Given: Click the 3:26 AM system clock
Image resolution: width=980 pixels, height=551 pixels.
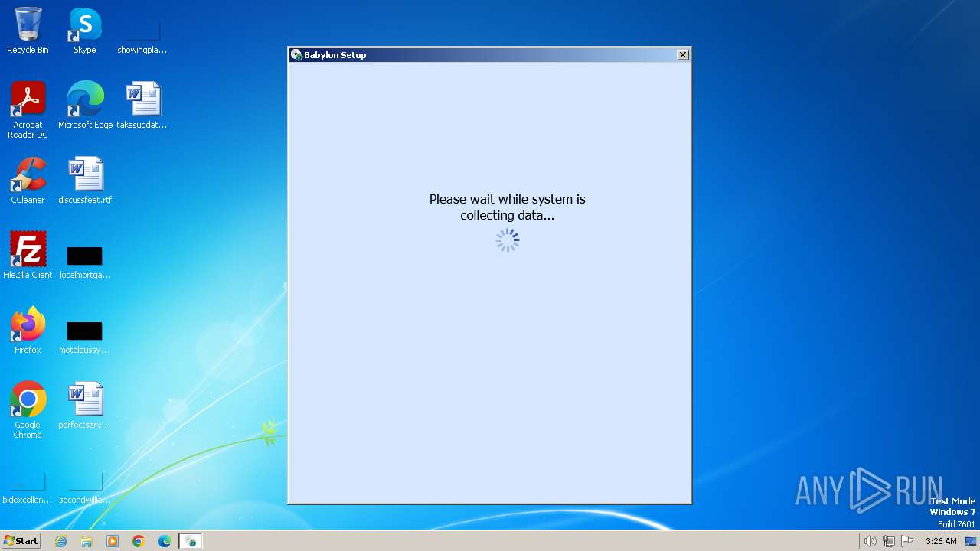Looking at the screenshot, I should coord(941,541).
